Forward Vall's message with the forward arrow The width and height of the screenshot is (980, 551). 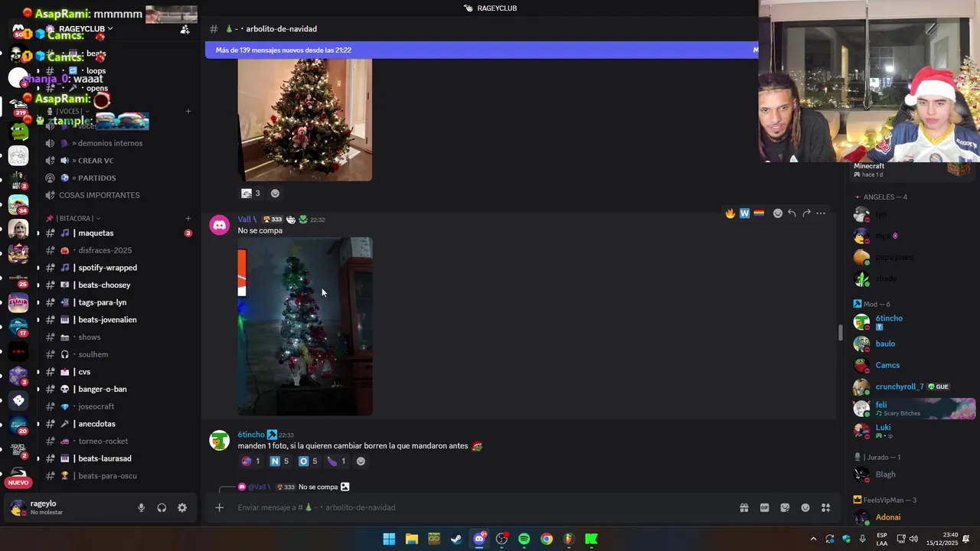[x=806, y=214]
